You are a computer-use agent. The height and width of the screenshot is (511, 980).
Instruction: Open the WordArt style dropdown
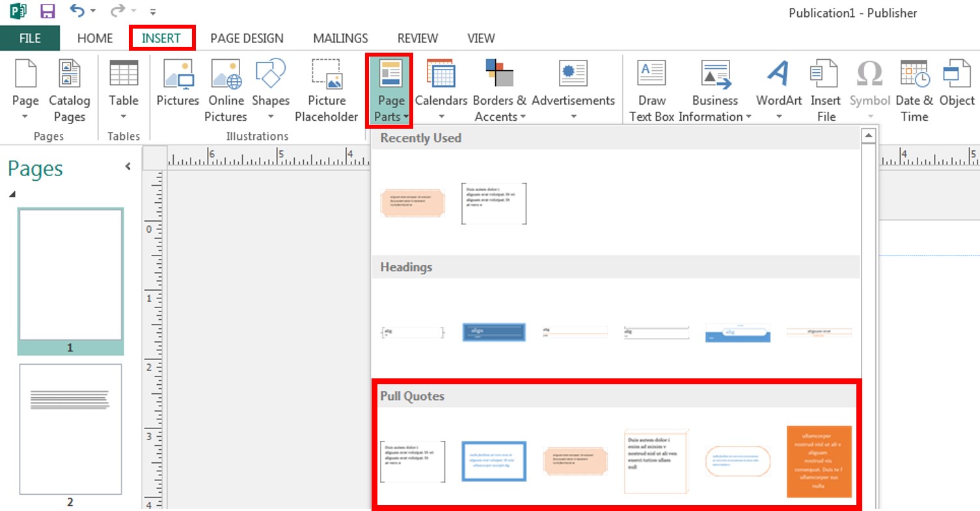point(778,117)
